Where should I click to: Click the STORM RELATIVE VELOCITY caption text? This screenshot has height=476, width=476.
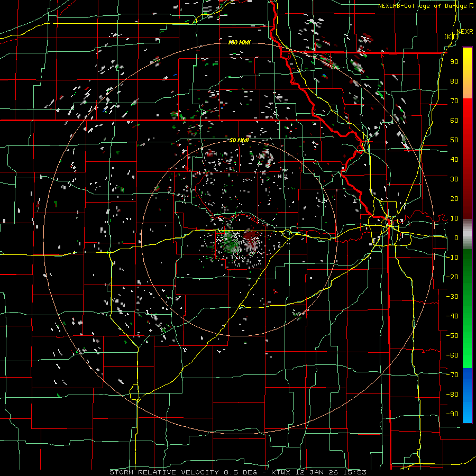(x=164, y=472)
